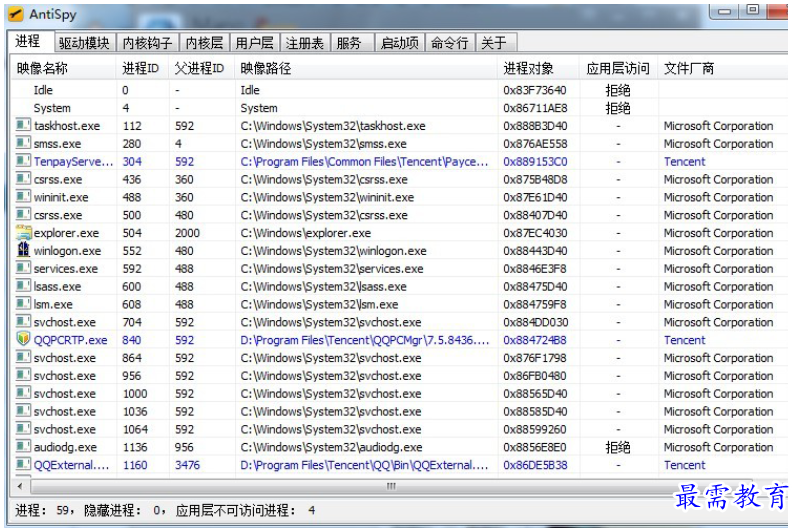Open the 启动项 tab
The width and height of the screenshot is (797, 528).
tap(400, 43)
